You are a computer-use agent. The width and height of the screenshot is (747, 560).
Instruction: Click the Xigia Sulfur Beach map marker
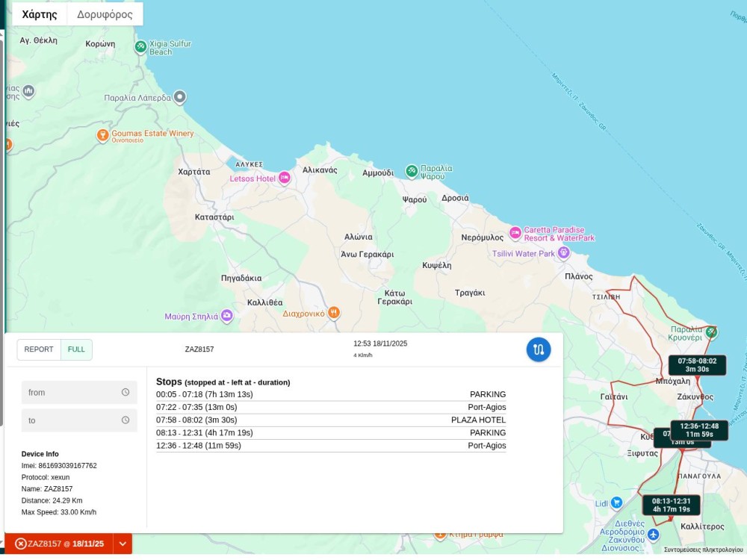coord(140,47)
